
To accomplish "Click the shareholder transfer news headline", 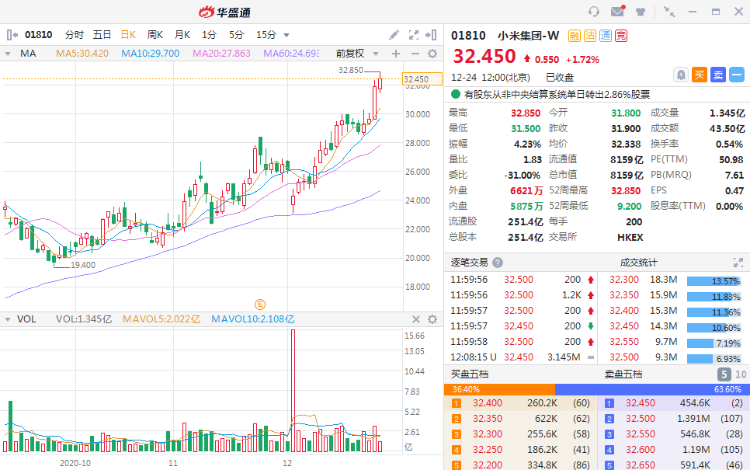I will [557, 95].
